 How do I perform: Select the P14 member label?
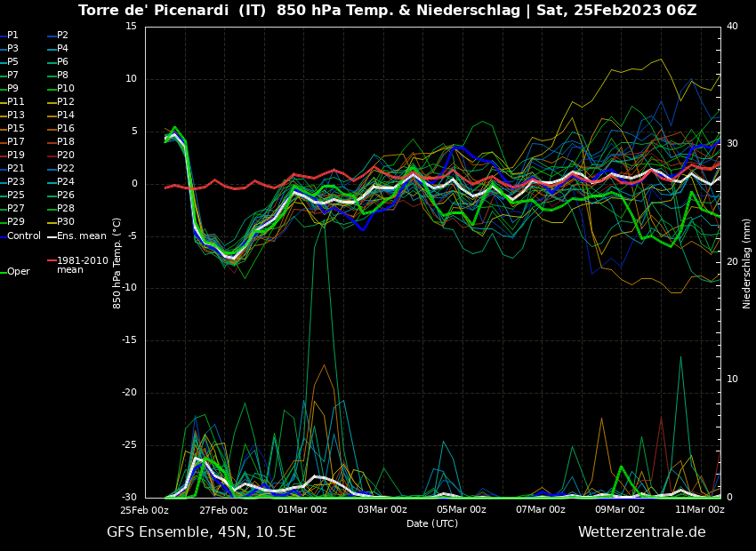click(x=66, y=116)
